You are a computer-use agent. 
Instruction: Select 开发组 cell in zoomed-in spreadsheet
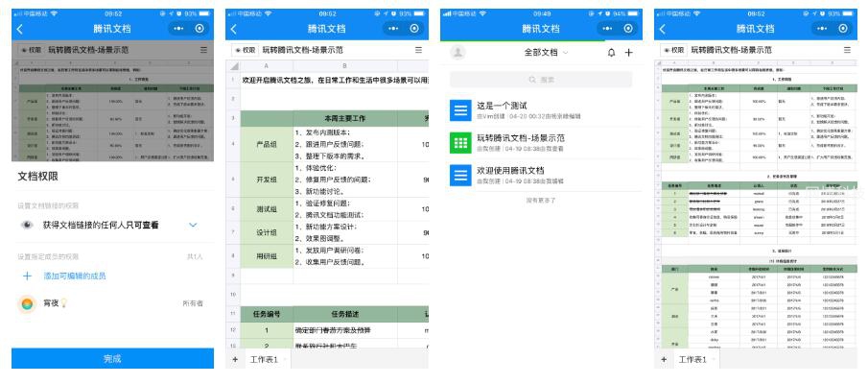click(x=267, y=180)
